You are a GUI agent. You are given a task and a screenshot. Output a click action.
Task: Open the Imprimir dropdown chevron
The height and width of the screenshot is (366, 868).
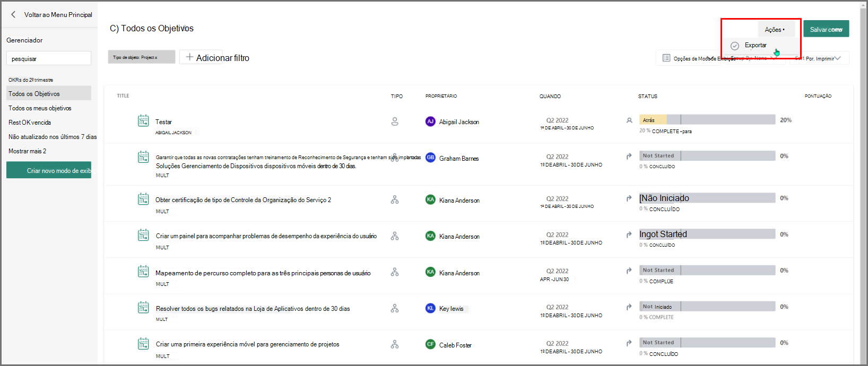(x=838, y=58)
